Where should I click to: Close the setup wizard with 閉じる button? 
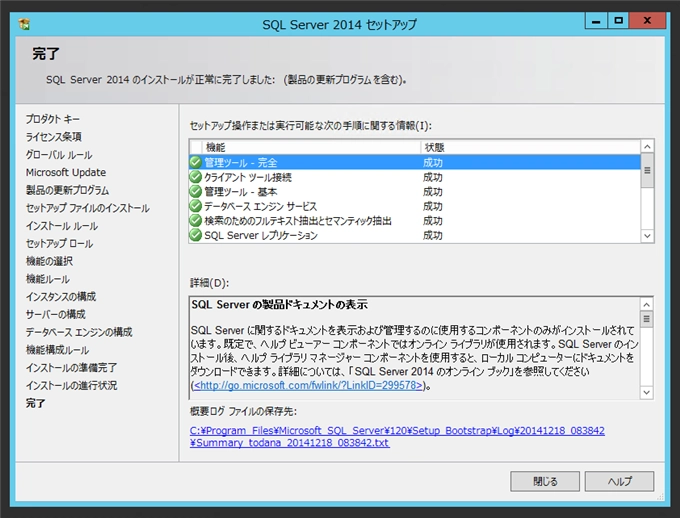point(545,481)
